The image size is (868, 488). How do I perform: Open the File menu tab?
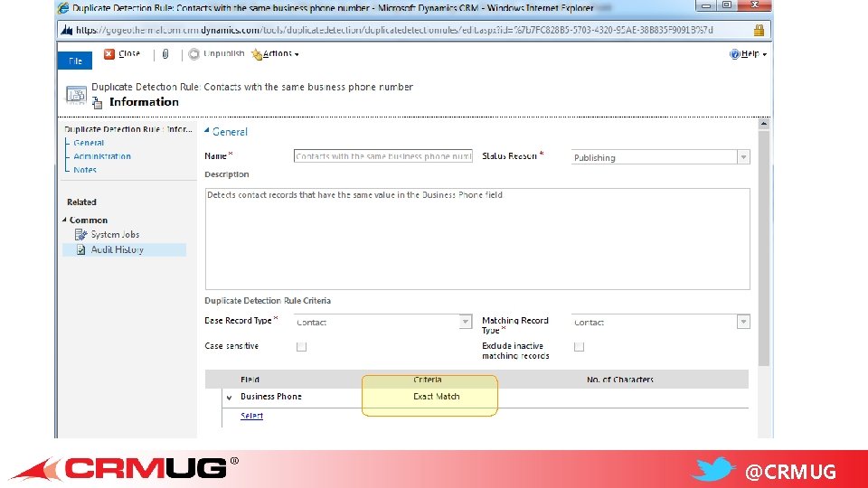coord(75,61)
